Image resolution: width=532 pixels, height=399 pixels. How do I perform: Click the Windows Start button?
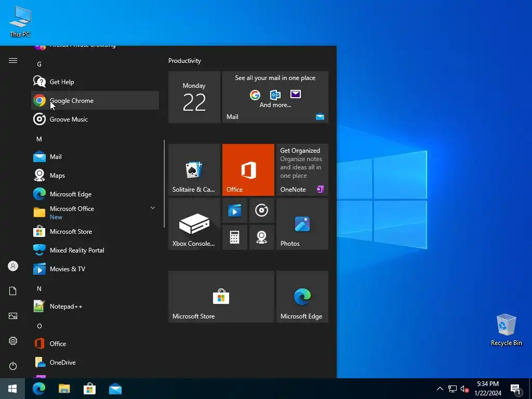(12, 389)
